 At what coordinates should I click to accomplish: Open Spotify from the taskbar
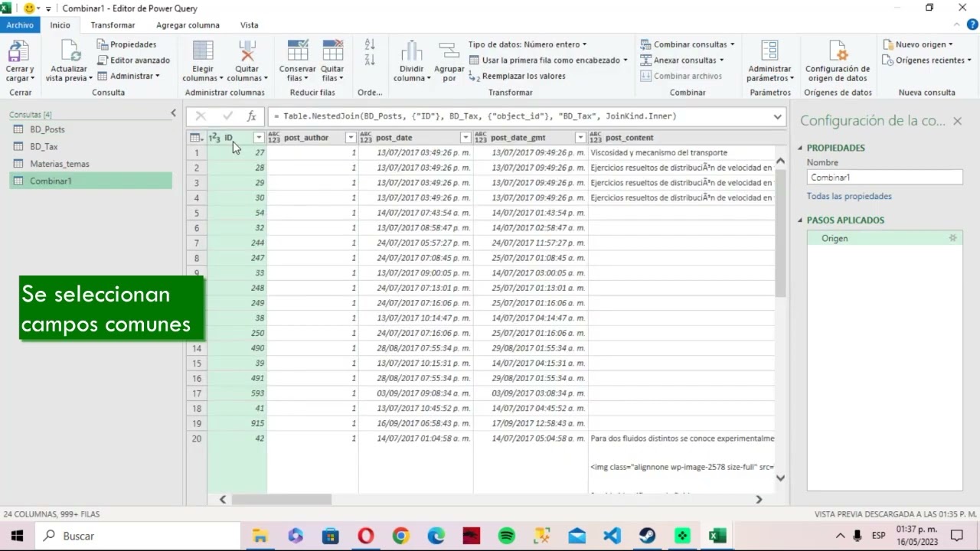point(507,536)
